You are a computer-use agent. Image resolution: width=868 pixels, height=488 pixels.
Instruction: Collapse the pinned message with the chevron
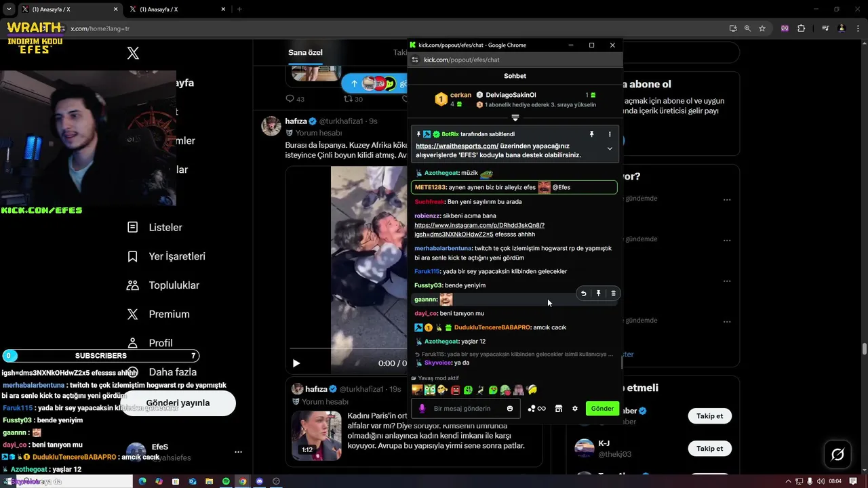[x=609, y=148]
